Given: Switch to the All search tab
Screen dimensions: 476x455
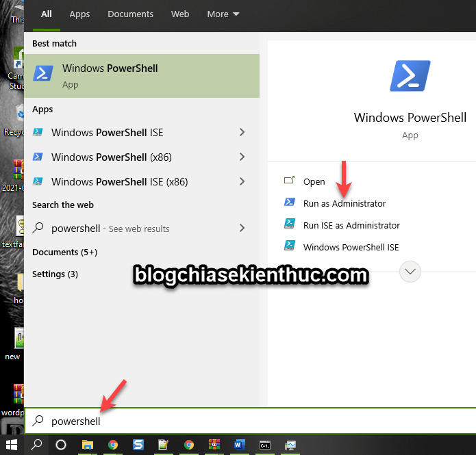Looking at the screenshot, I should click(47, 14).
